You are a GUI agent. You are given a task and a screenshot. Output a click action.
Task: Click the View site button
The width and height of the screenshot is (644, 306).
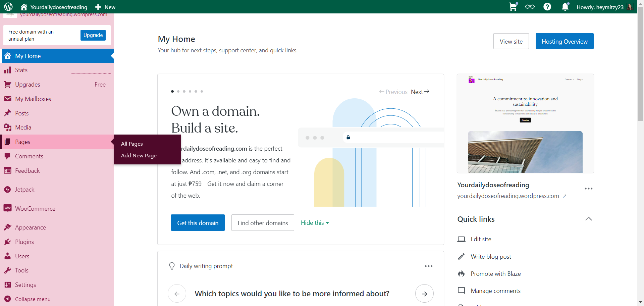pos(511,41)
